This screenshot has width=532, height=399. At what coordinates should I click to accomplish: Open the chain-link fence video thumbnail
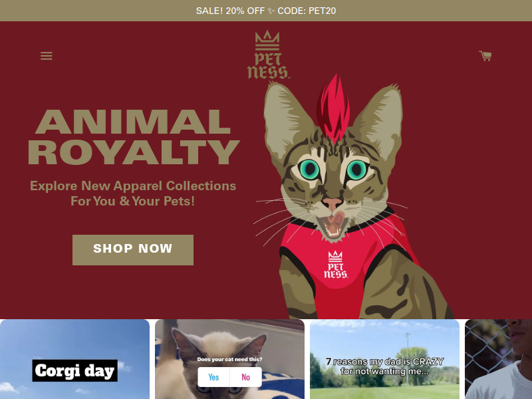pos(498,359)
